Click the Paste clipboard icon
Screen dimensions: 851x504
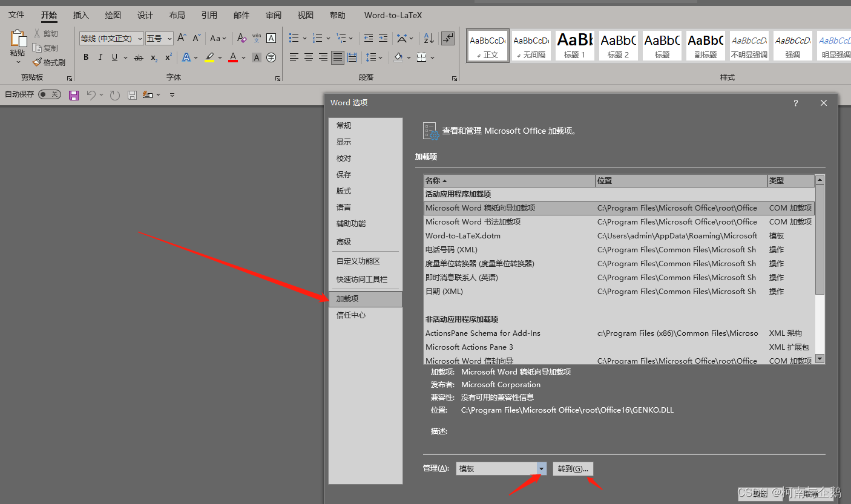point(18,39)
